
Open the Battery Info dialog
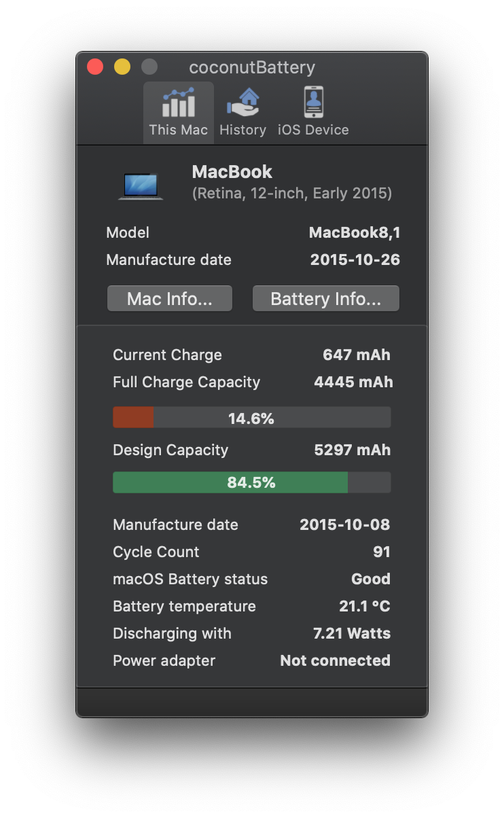click(x=325, y=299)
